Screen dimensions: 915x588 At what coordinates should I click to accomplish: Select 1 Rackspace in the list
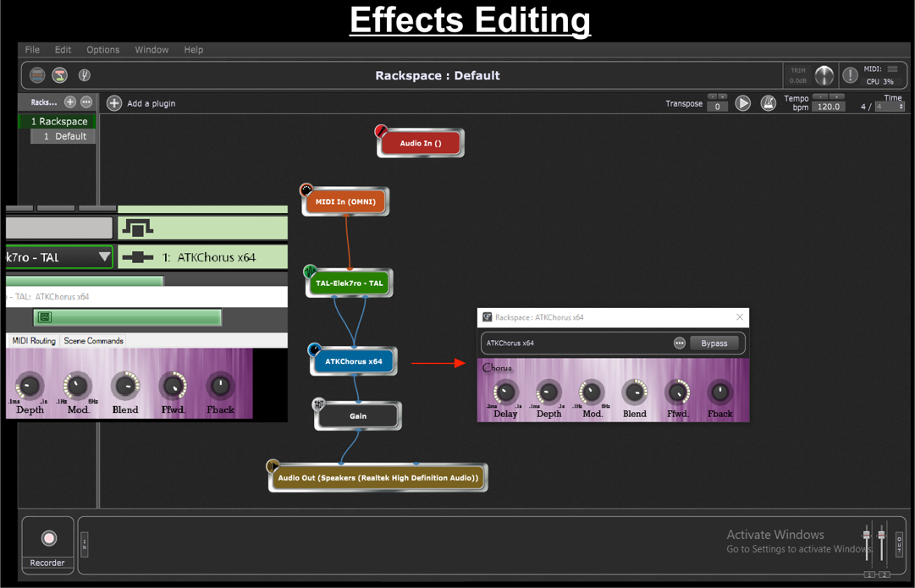(58, 121)
